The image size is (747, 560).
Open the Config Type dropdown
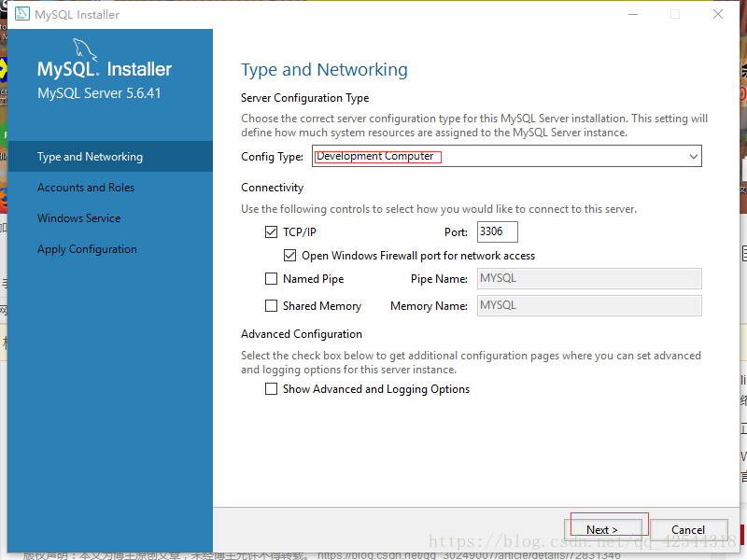click(x=506, y=156)
